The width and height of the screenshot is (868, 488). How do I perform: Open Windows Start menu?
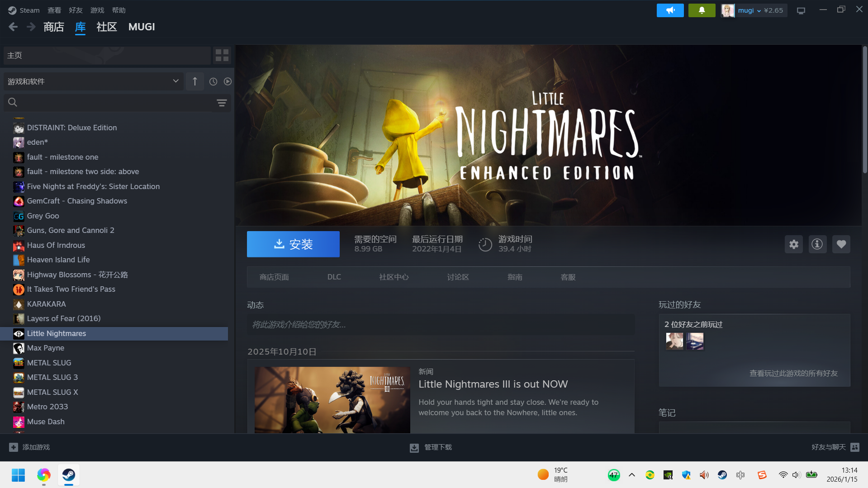click(18, 475)
